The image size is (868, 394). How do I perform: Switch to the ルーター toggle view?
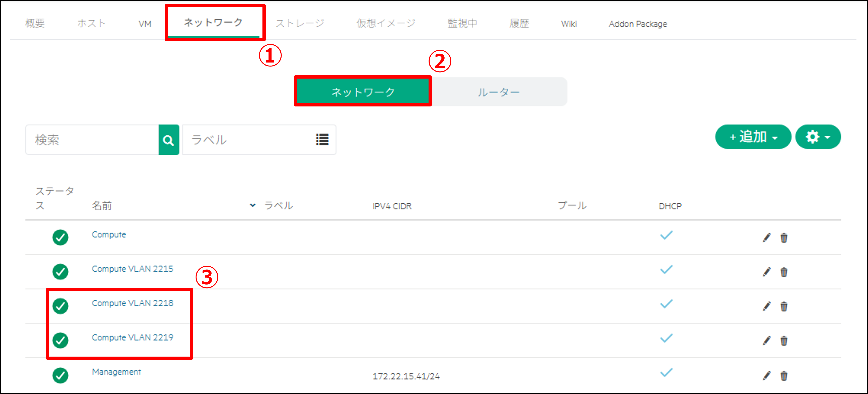tap(498, 92)
